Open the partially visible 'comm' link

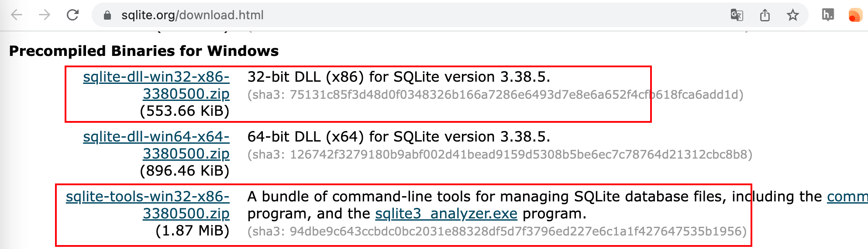tap(847, 197)
